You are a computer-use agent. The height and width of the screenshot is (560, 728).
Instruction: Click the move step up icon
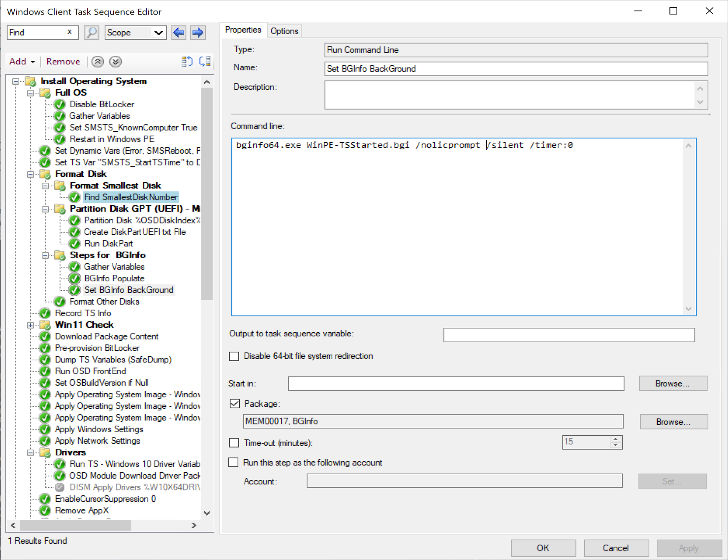click(x=98, y=62)
